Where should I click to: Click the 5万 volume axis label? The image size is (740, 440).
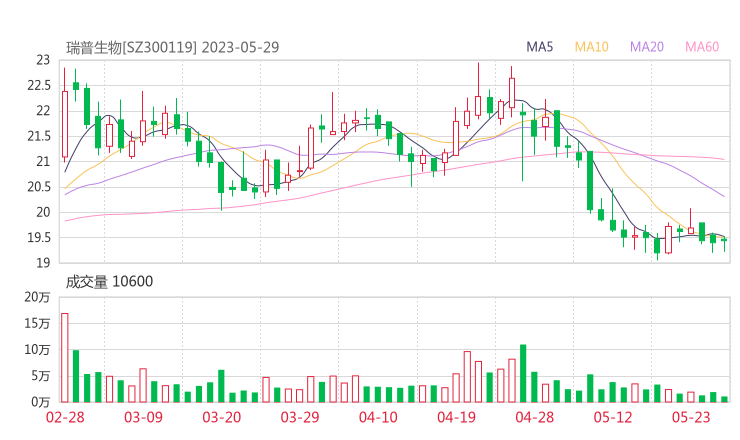[x=41, y=376]
